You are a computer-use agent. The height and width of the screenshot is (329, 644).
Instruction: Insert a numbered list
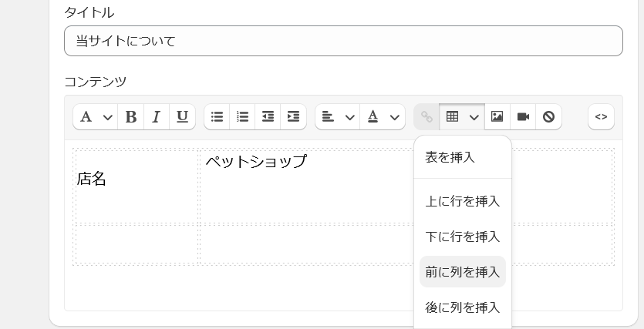[x=242, y=117]
